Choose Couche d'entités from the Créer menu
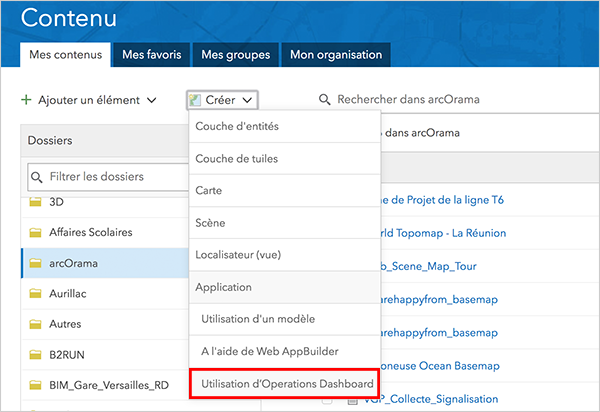This screenshot has width=600, height=412. pyautogui.click(x=237, y=126)
